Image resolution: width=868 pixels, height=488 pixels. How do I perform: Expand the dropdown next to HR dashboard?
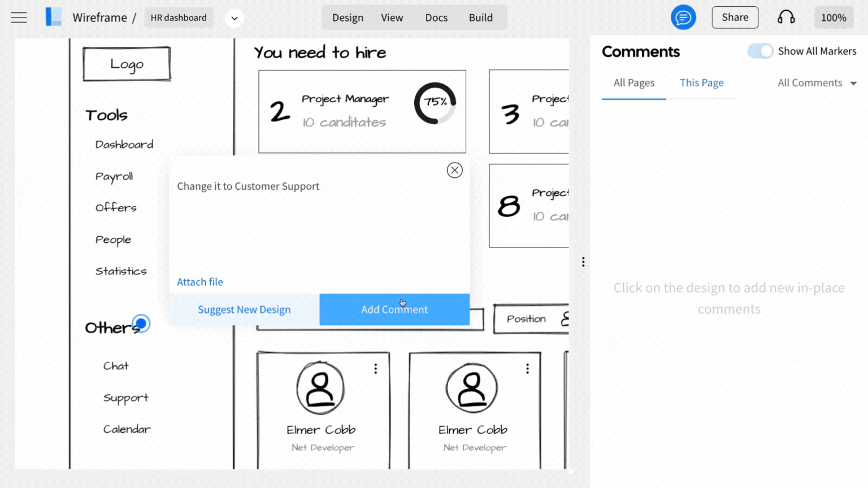pyautogui.click(x=235, y=18)
